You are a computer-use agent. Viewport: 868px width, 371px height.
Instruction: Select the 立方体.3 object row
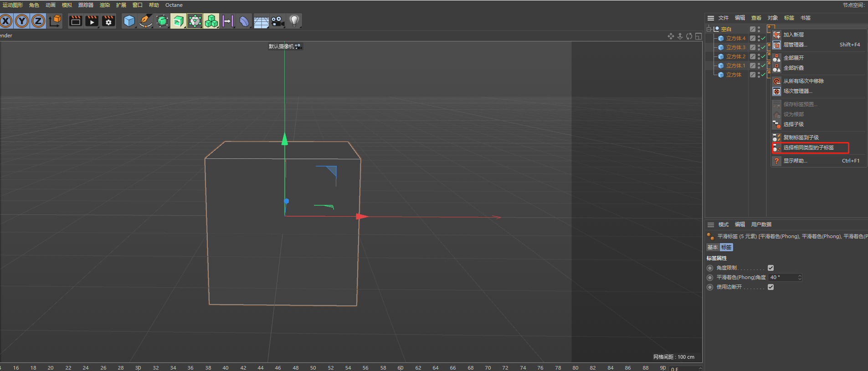point(735,47)
